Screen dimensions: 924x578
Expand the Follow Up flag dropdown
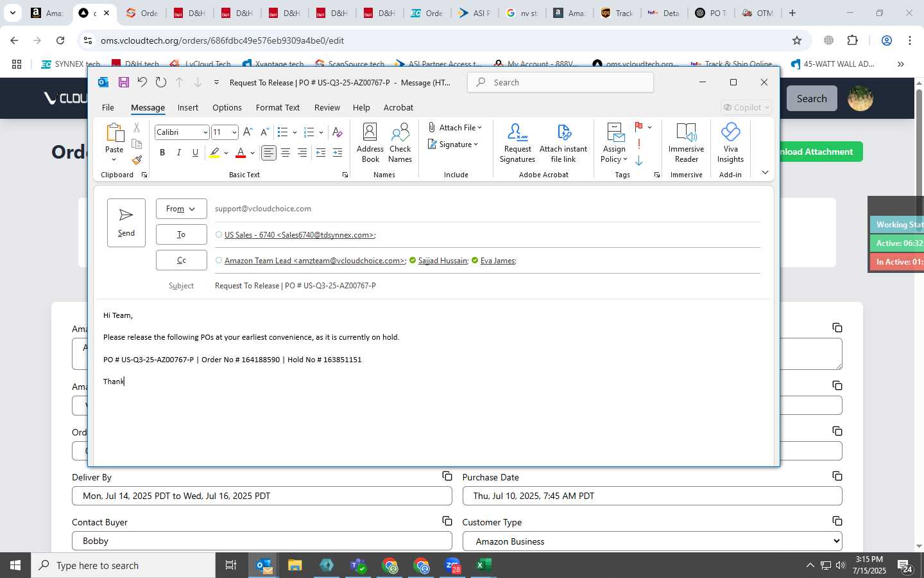[650, 127]
